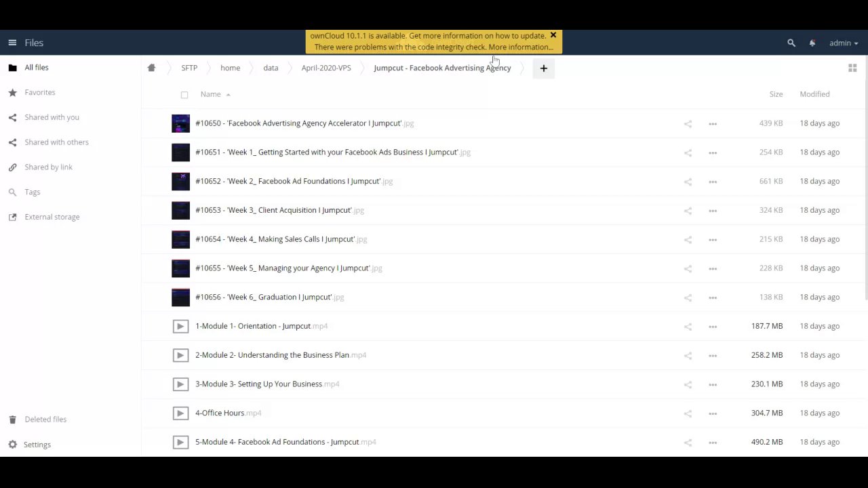Tick the select all files checkbox
This screenshot has height=488, width=868.
click(x=184, y=95)
